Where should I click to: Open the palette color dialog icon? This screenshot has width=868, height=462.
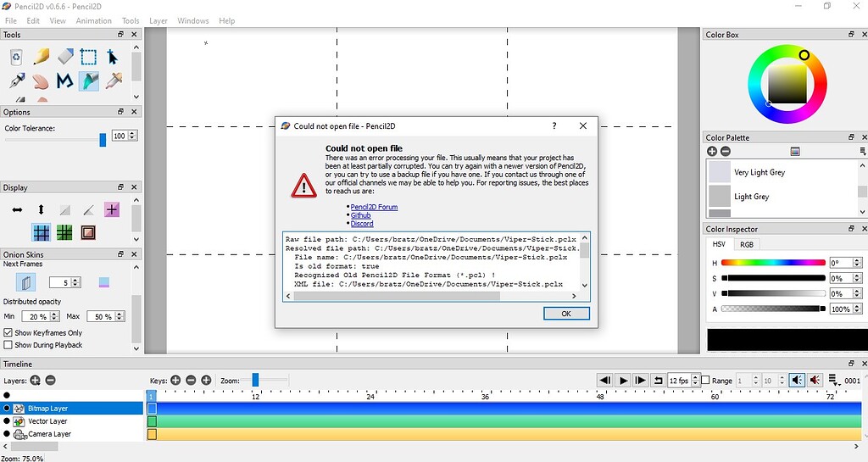(795, 151)
